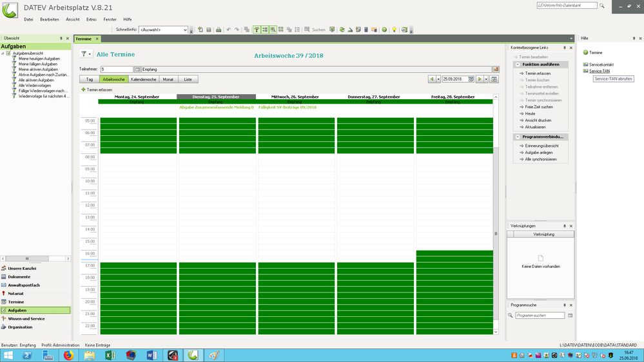
Task: Click the calculator toolbar icon
Action: [366, 30]
